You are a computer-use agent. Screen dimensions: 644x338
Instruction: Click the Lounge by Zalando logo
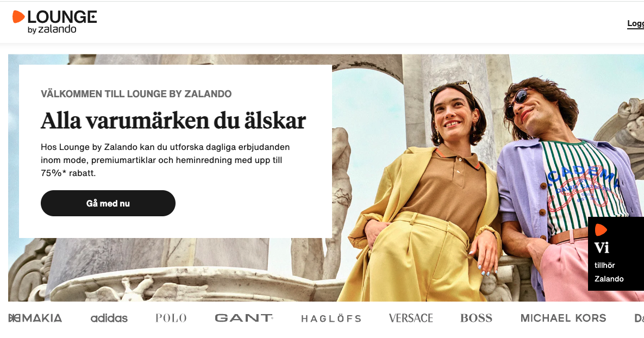[x=55, y=22]
